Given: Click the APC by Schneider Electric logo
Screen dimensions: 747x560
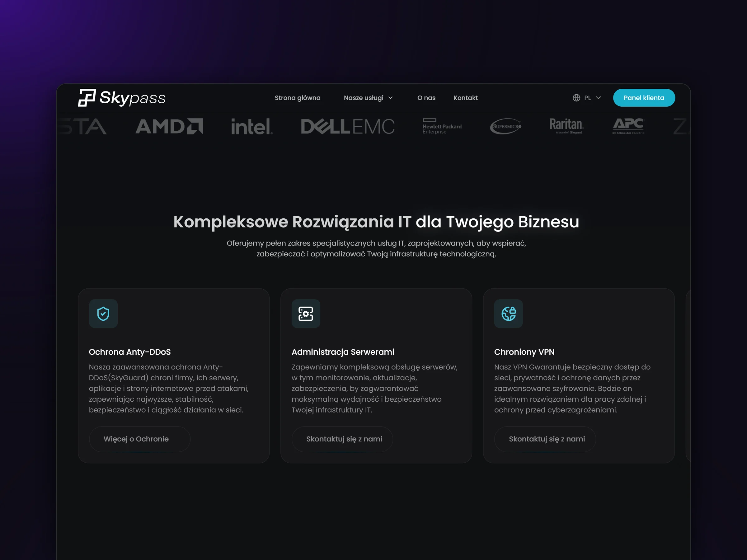Looking at the screenshot, I should (628, 126).
